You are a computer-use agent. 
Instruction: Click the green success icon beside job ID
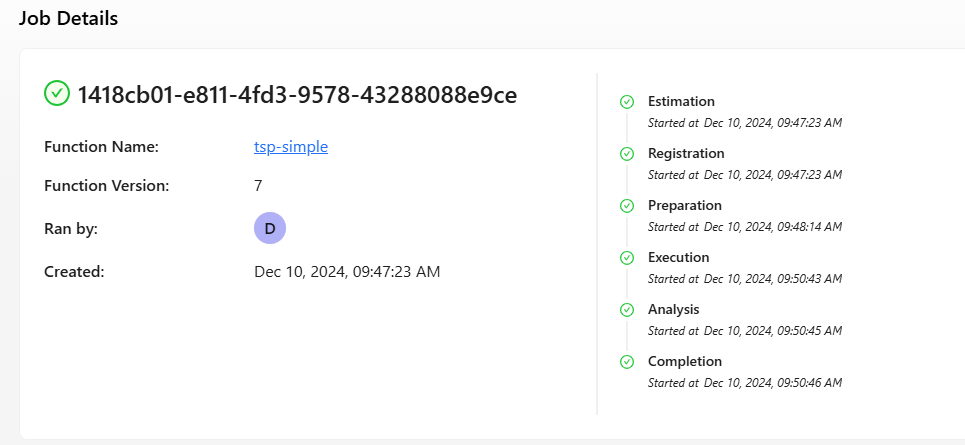coord(57,94)
